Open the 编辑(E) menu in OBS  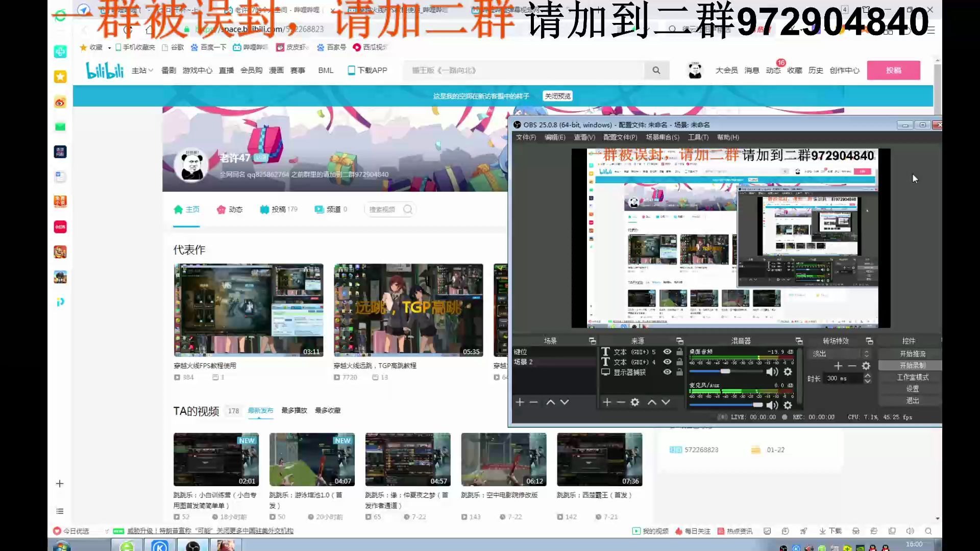click(x=555, y=137)
